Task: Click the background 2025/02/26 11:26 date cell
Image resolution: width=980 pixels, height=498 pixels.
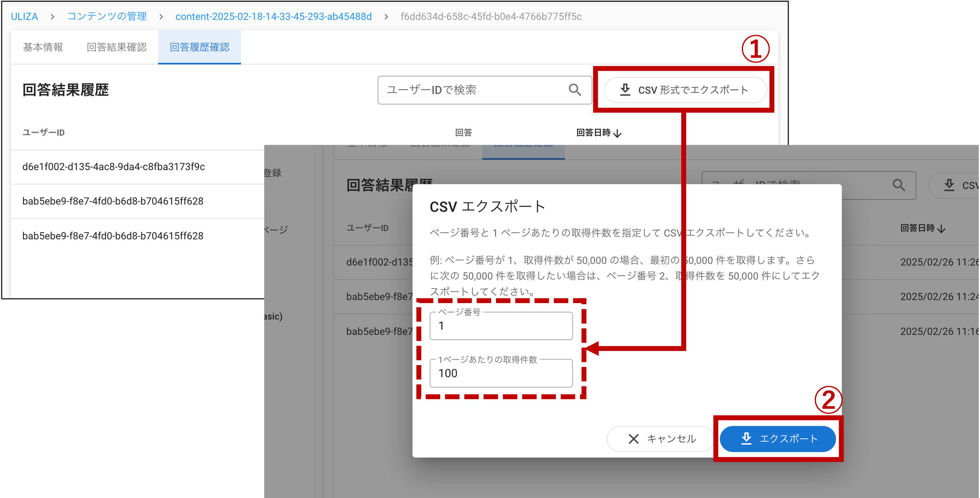Action: [939, 262]
